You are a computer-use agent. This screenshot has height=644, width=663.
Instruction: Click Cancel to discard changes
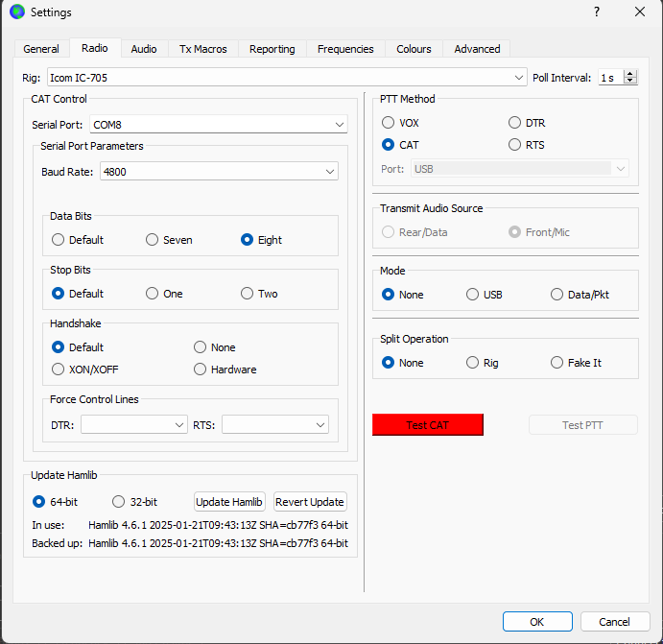614,621
